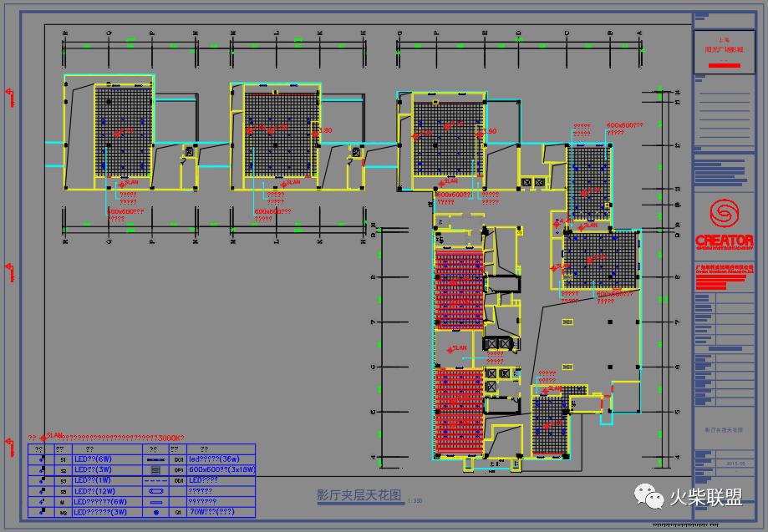Viewport: 768px width, 532px height.
Task: Click the round 70W lamp legend symbol
Action: click(x=155, y=511)
